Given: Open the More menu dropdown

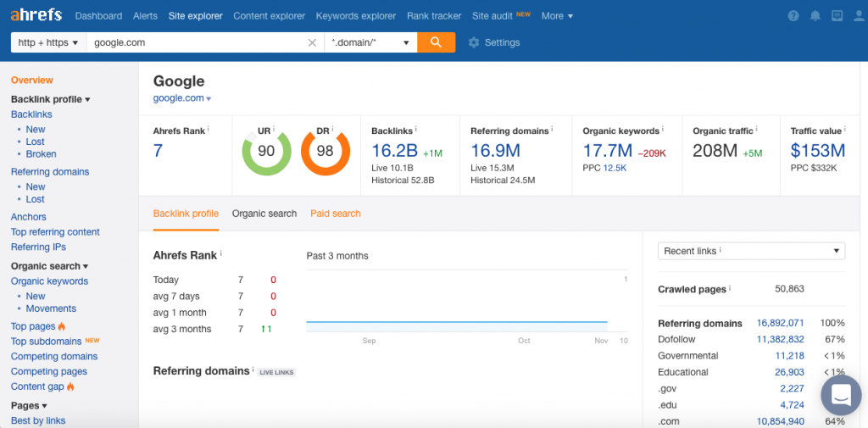Looking at the screenshot, I should coord(557,16).
